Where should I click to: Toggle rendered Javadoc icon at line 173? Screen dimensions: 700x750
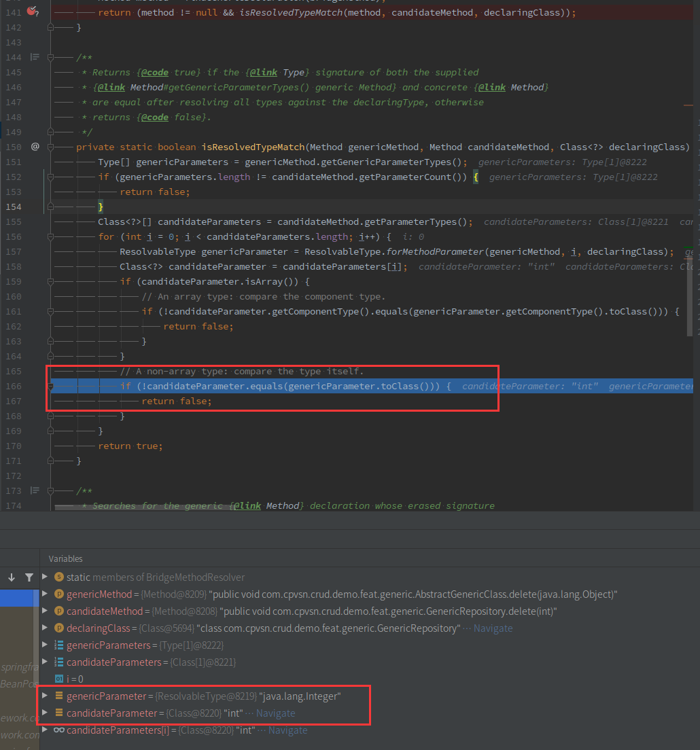click(35, 490)
